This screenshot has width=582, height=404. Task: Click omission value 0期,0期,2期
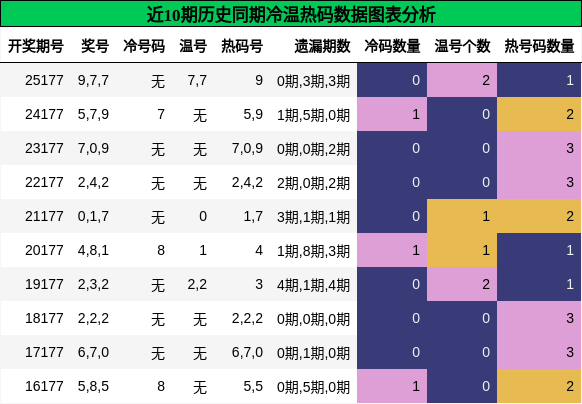tap(313, 149)
